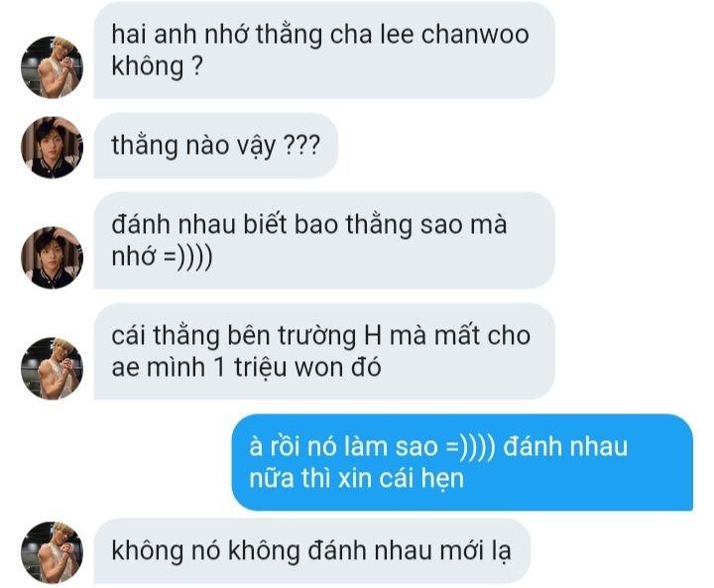
Task: Select the blue 'à rồi nó làm sao' sent message
Action: point(462,462)
